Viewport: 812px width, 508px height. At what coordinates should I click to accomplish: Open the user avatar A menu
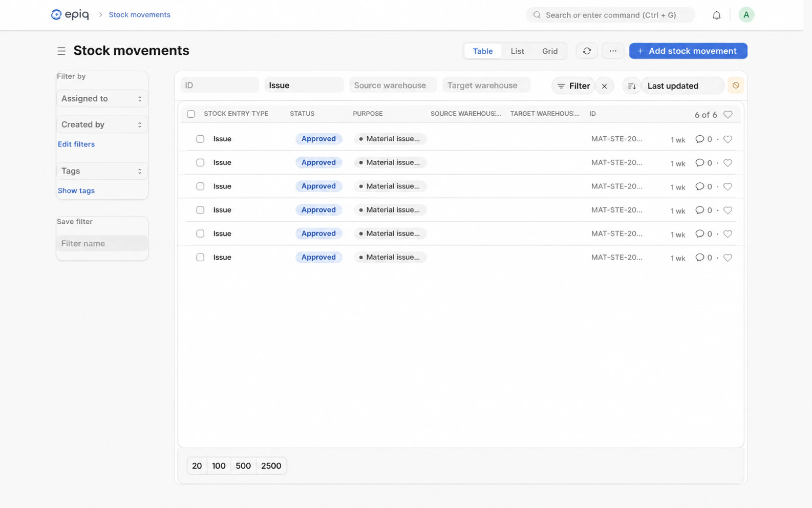click(746, 15)
